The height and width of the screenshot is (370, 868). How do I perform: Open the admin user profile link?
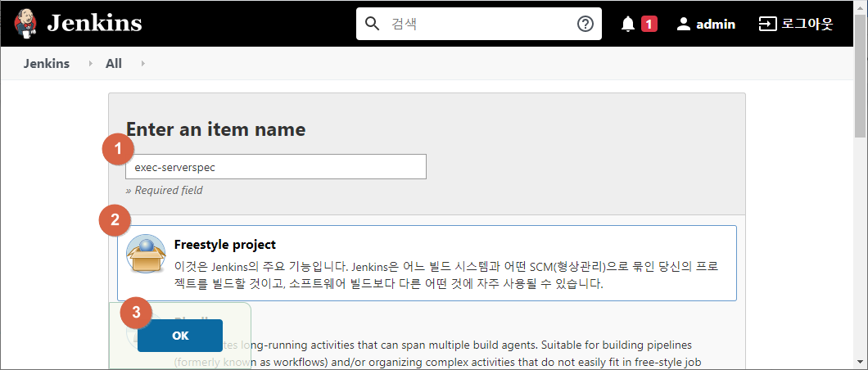715,25
